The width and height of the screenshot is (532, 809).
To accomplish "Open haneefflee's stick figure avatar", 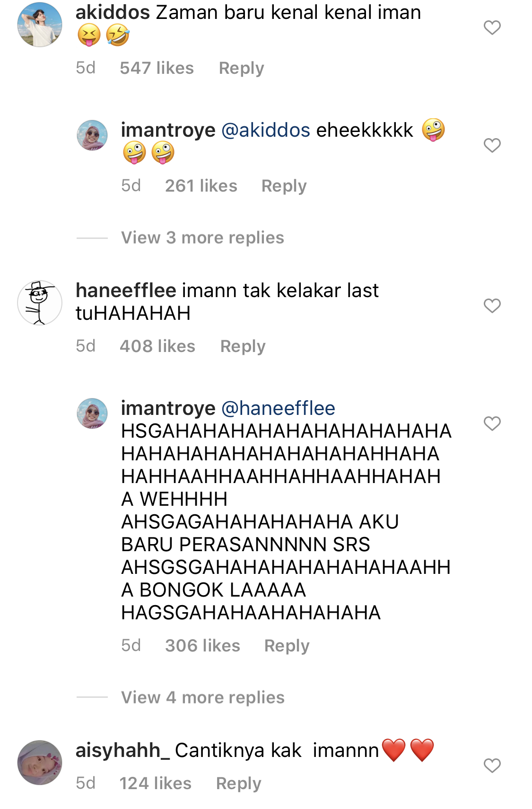I will click(x=40, y=303).
